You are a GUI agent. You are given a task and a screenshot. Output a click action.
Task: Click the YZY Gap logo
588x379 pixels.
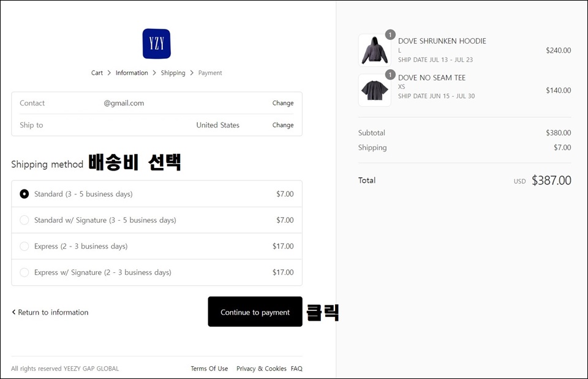tap(156, 44)
